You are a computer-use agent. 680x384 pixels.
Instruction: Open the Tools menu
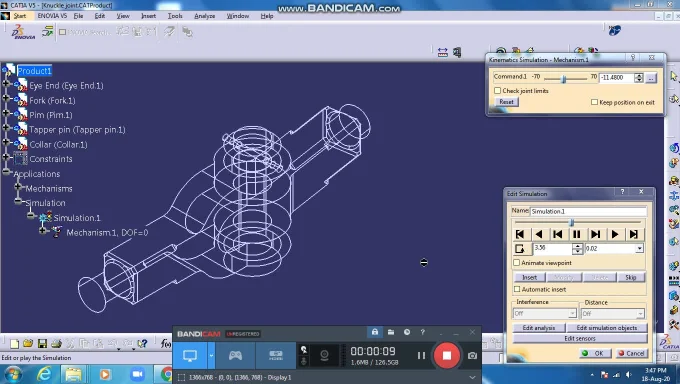175,16
